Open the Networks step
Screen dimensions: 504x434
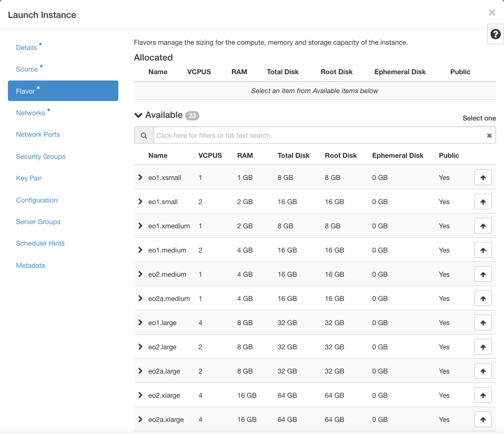tap(31, 113)
